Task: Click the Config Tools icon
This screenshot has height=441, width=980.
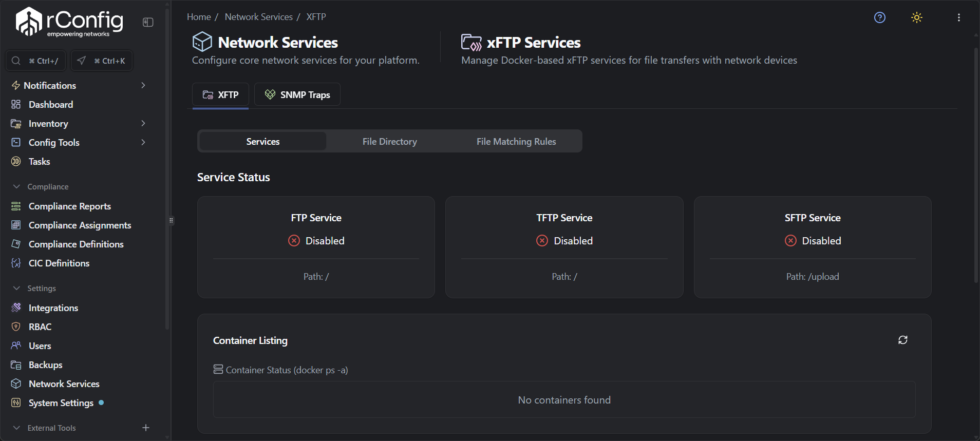Action: tap(16, 142)
